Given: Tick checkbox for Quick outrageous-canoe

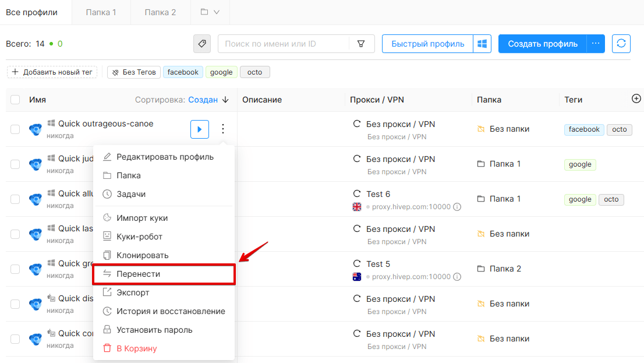Looking at the screenshot, I should click(x=15, y=129).
